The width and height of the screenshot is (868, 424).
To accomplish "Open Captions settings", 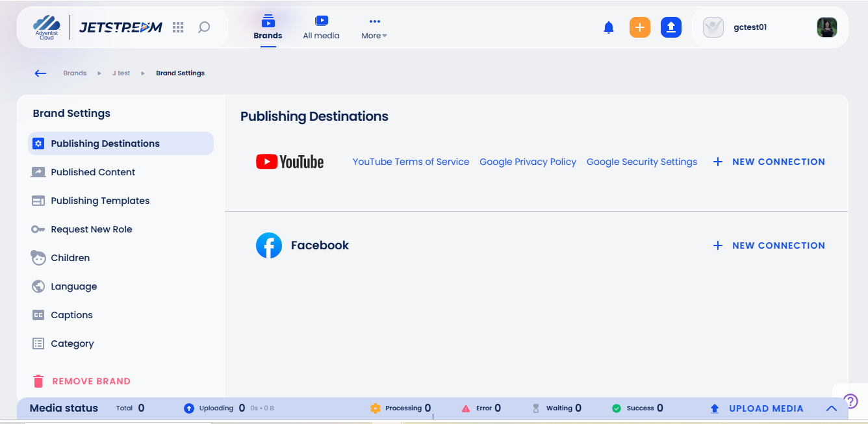I will coord(121,315).
